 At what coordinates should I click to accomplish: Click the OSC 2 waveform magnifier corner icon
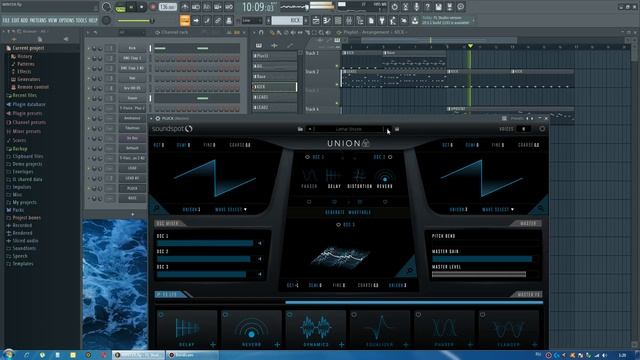coord(541,208)
